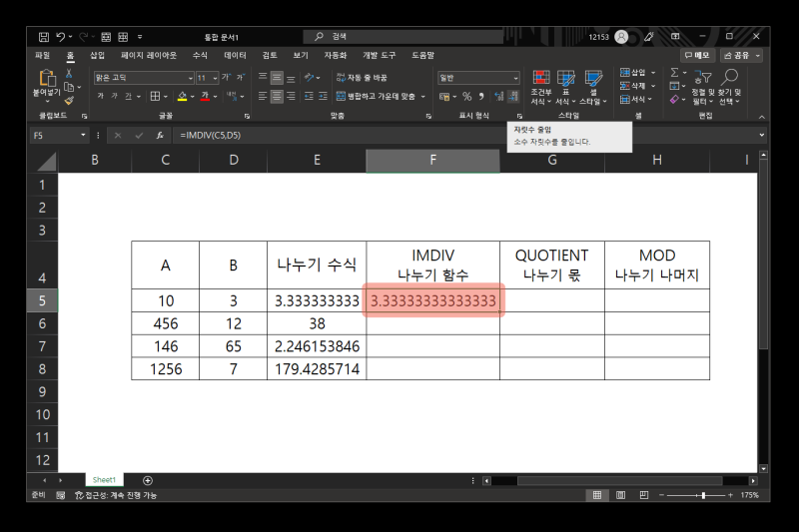Undo the last action
799x532 pixels.
[60, 37]
